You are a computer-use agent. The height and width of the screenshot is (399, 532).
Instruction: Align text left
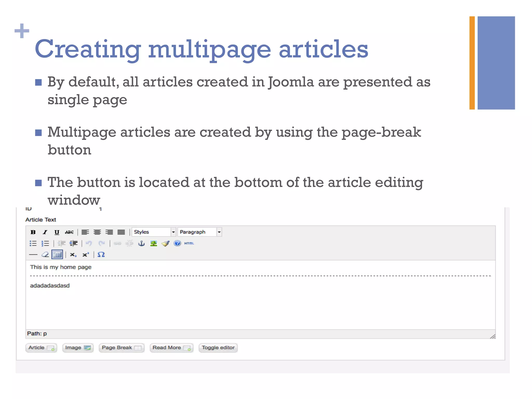(85, 232)
